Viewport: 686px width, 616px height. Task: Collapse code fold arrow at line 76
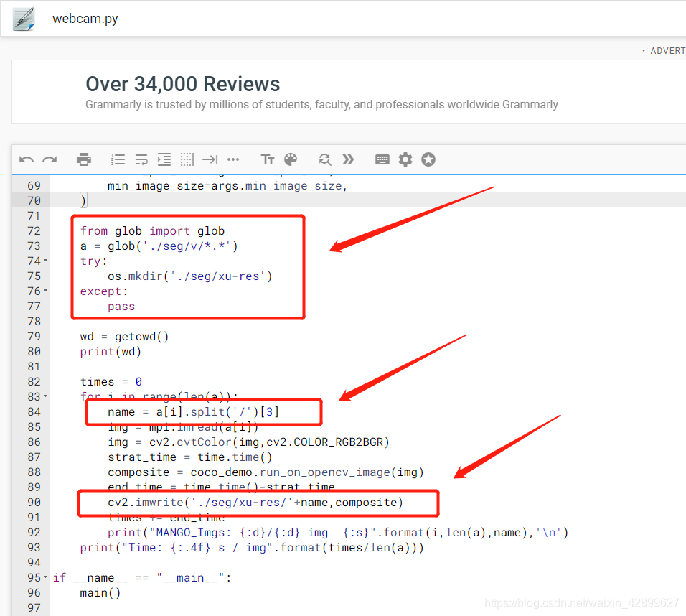[x=45, y=291]
